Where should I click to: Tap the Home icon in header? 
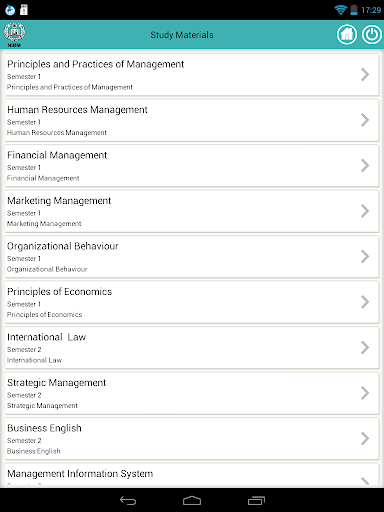[347, 34]
